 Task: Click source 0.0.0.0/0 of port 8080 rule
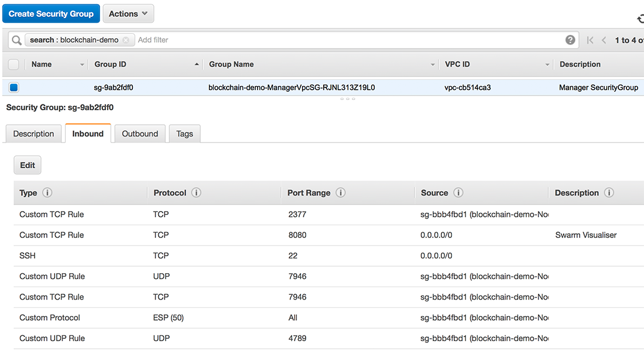click(436, 235)
